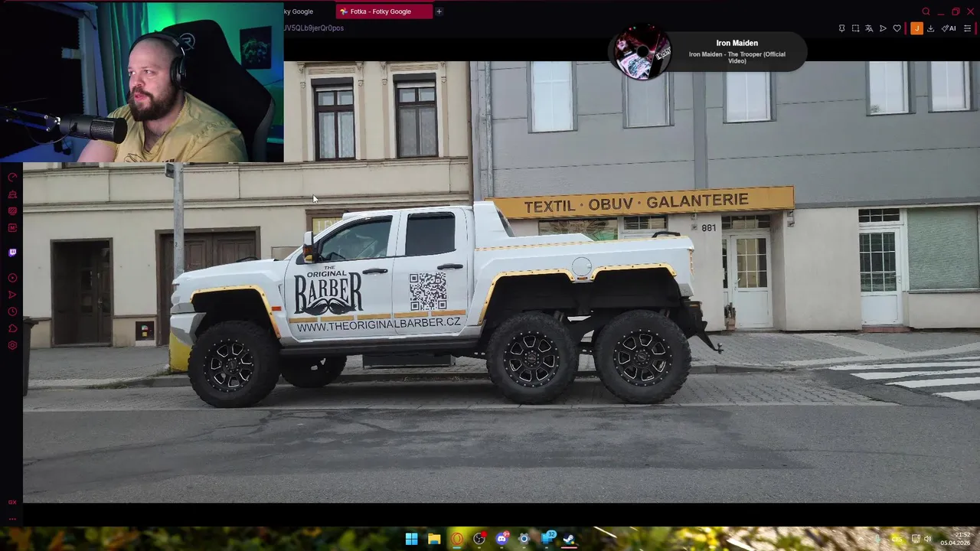Click the sidebar icon below the clock

pyautogui.click(x=12, y=328)
